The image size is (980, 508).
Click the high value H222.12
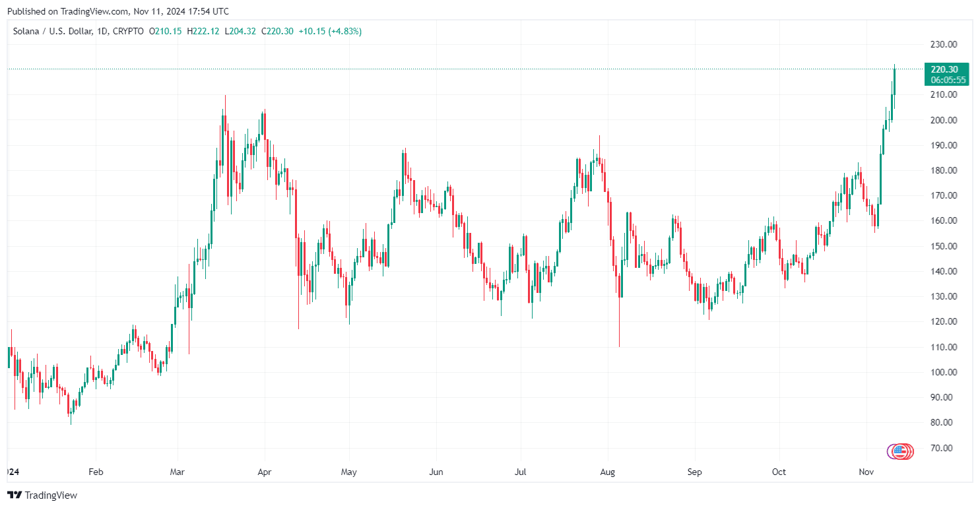[x=204, y=31]
